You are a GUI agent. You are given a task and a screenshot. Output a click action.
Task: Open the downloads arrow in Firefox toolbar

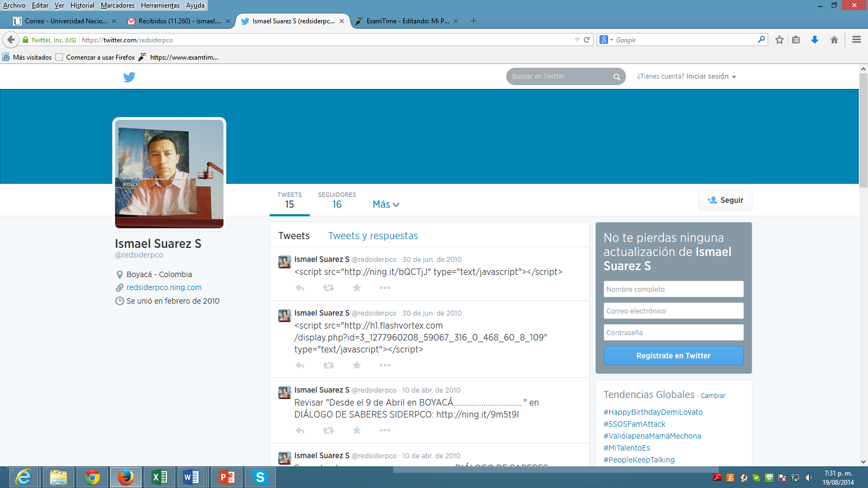pos(815,40)
